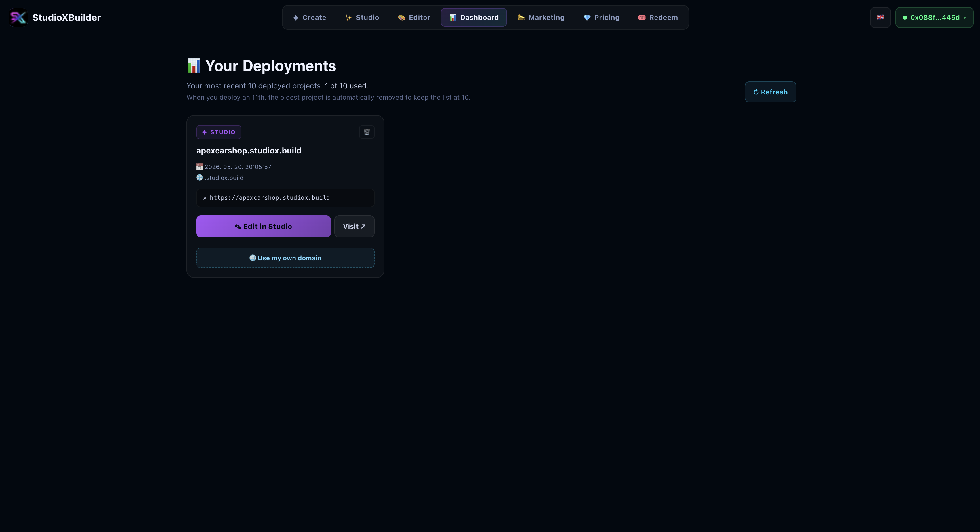Click the STUDIO badge on the card
This screenshot has width=980, height=532.
[219, 132]
